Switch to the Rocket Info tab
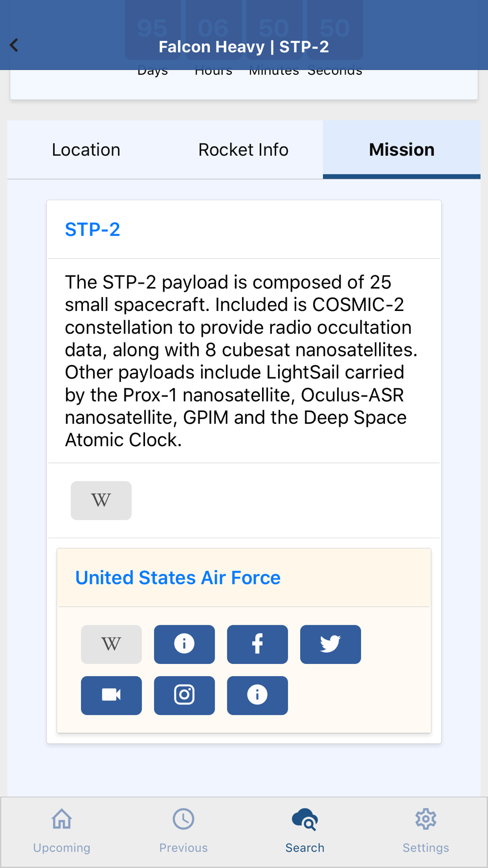This screenshot has height=868, width=488. pyautogui.click(x=244, y=150)
